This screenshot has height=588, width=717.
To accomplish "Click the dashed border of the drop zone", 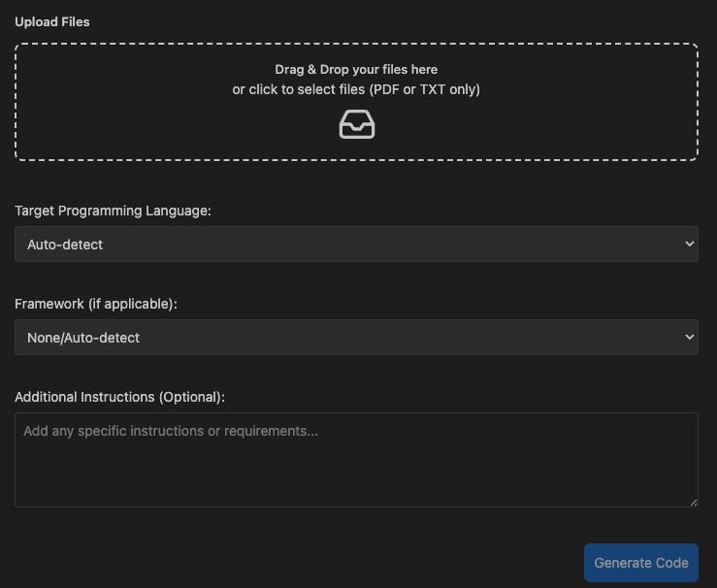I will click(x=356, y=44).
